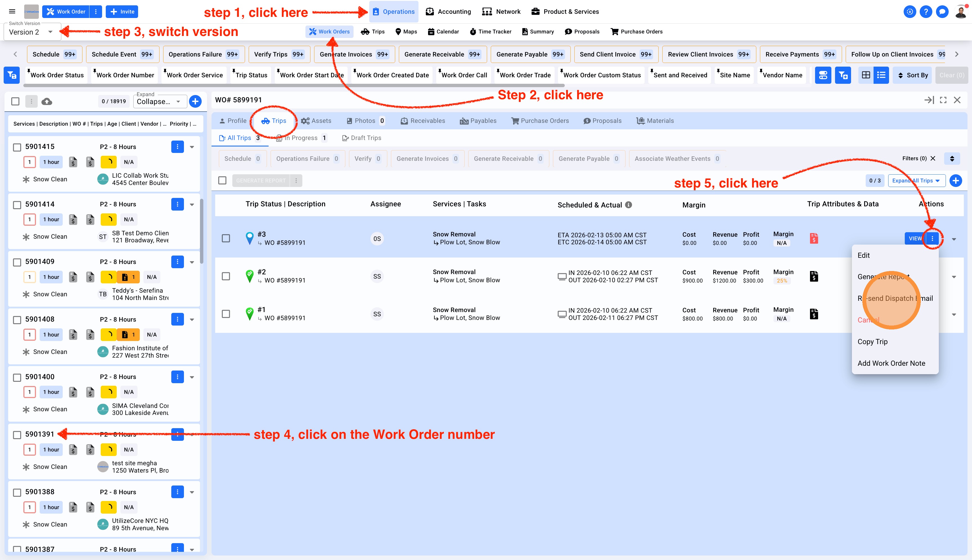Open Expand All Trips dropdown
The image size is (972, 560).
click(x=916, y=181)
